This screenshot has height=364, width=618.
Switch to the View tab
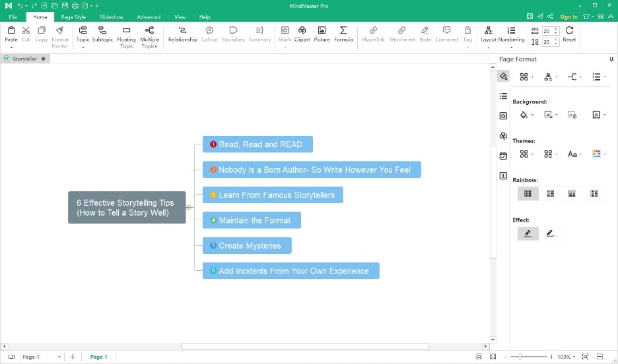click(x=180, y=17)
